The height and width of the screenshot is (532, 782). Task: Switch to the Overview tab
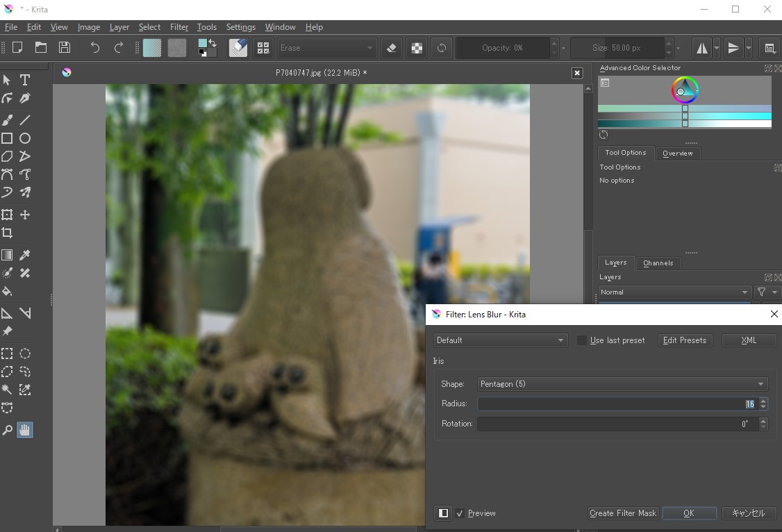pyautogui.click(x=677, y=153)
